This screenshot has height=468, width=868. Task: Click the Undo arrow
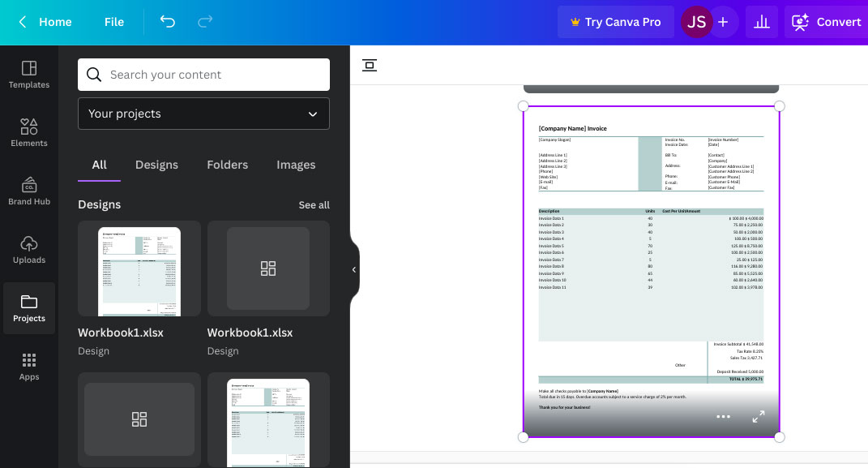[168, 22]
